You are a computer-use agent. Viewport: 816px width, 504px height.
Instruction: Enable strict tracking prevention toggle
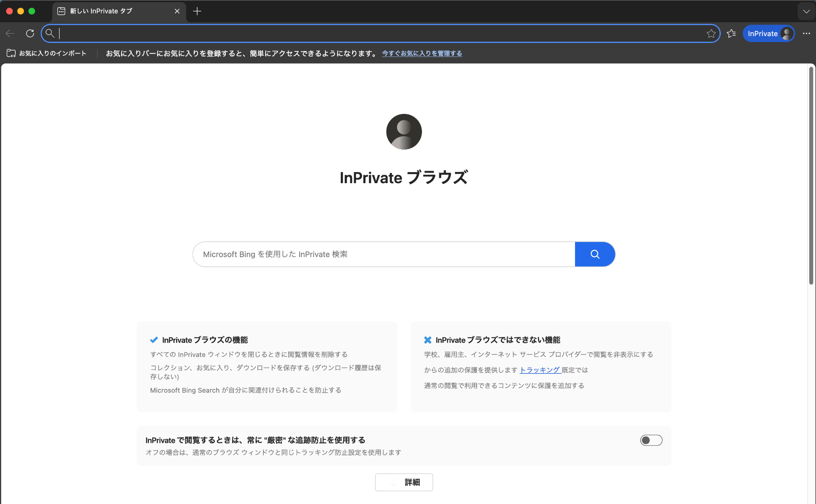[x=651, y=440]
